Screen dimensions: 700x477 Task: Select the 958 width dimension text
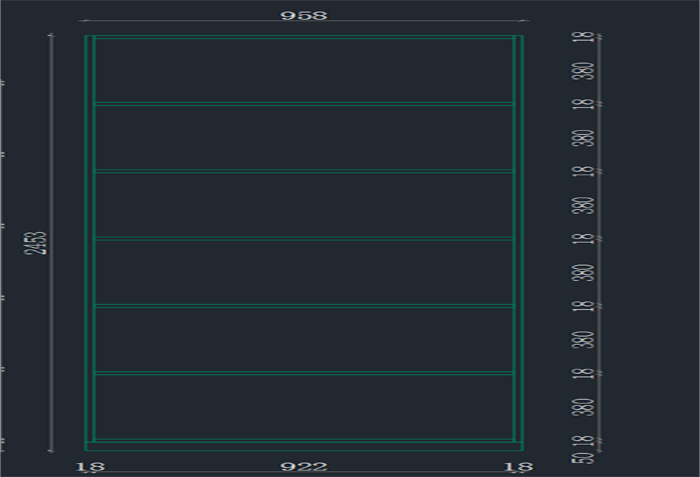pos(304,15)
